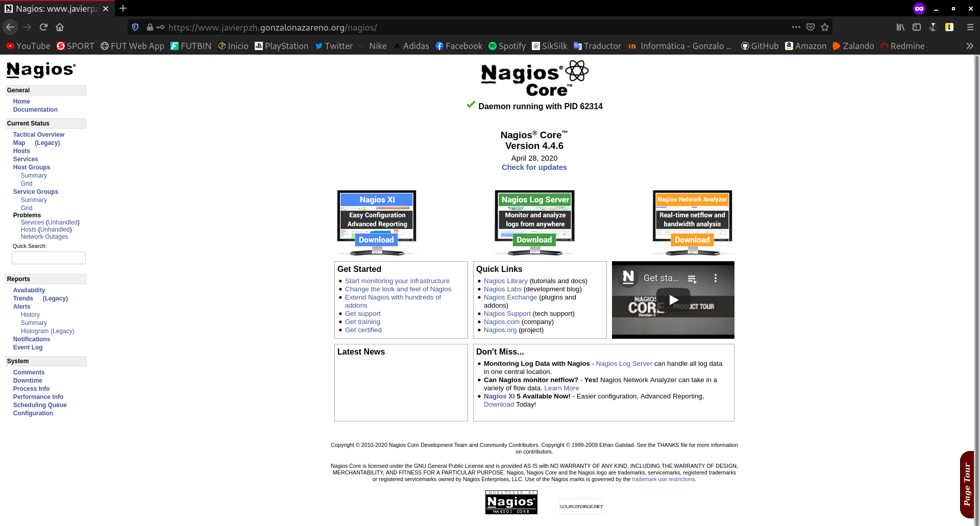The width and height of the screenshot is (980, 526).
Task: Open the Amazon bookmark
Action: 805,46
